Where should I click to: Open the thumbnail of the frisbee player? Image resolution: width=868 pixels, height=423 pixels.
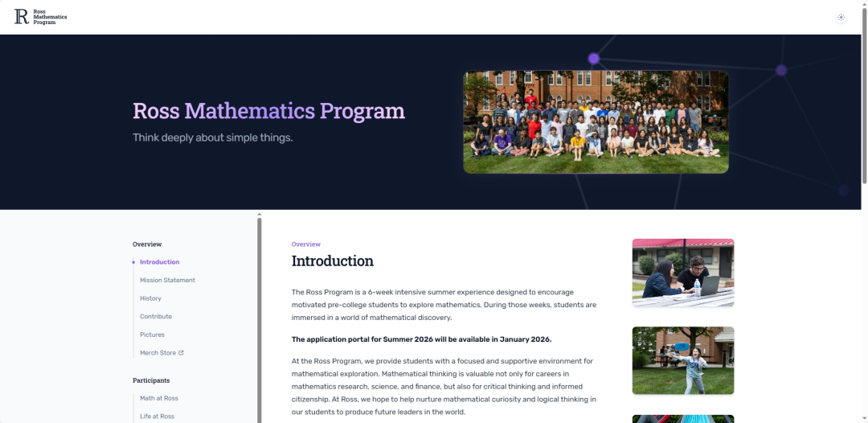tap(682, 360)
